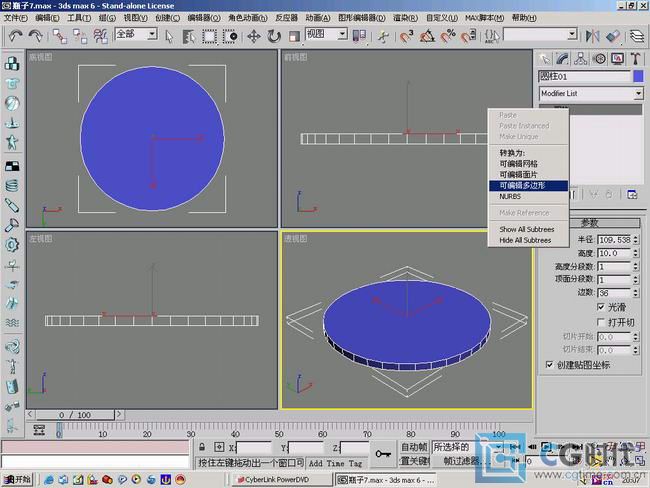The height and width of the screenshot is (488, 650).
Task: Click the Set Keys key icon button
Action: coord(383,454)
